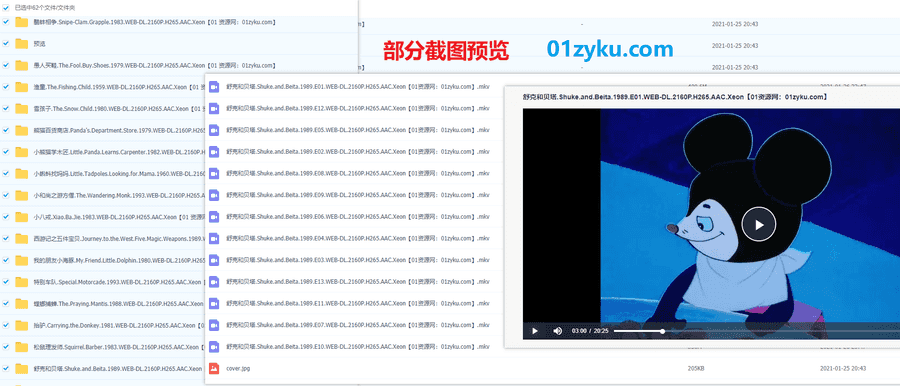Uncheck Journey.to.the.West.Five.Magic.Weapons row checkbox

click(x=6, y=238)
